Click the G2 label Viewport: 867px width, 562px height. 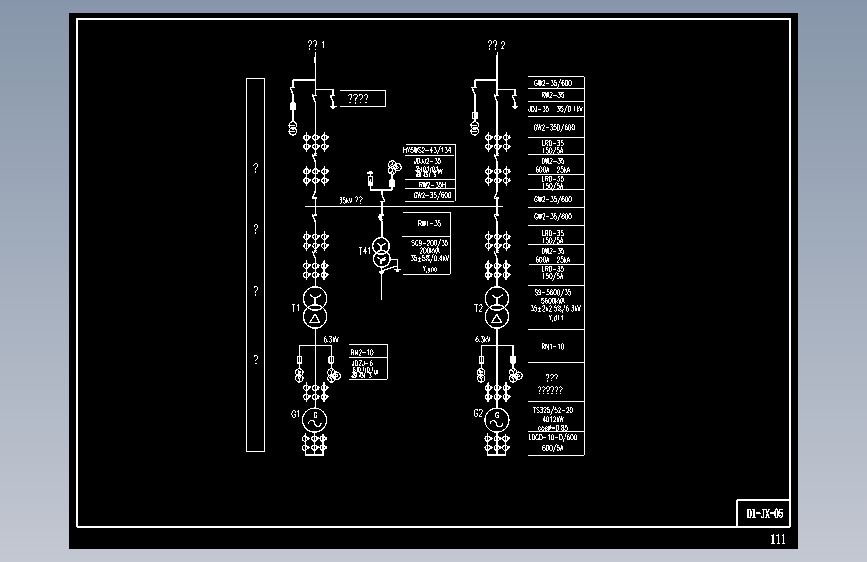[x=478, y=413]
